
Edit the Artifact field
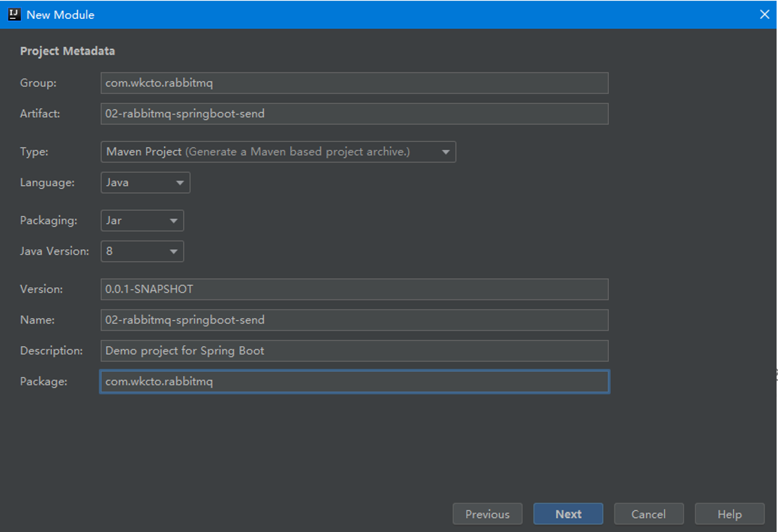pos(355,114)
